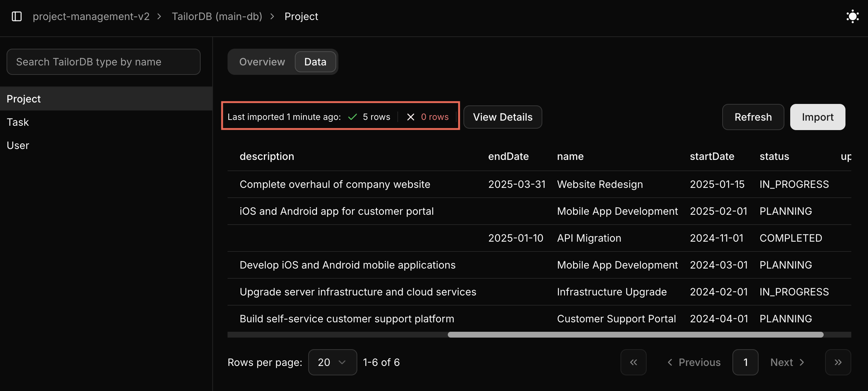Screen dimensions: 868x391
Task: Switch to the Overview tab
Action: point(262,61)
